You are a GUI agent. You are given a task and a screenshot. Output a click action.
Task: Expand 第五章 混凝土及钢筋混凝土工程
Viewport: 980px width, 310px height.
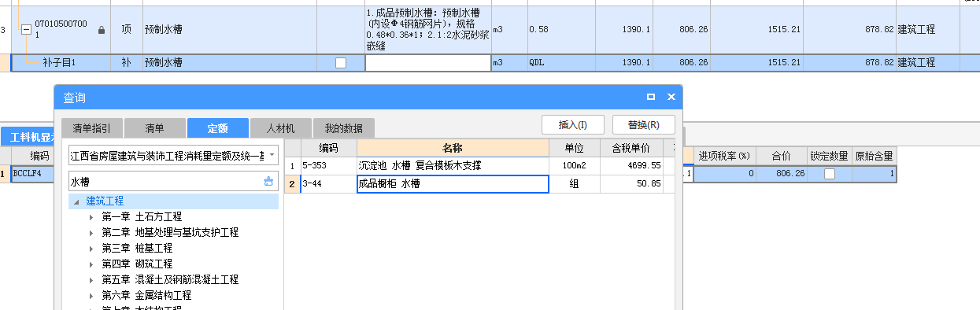pyautogui.click(x=91, y=279)
